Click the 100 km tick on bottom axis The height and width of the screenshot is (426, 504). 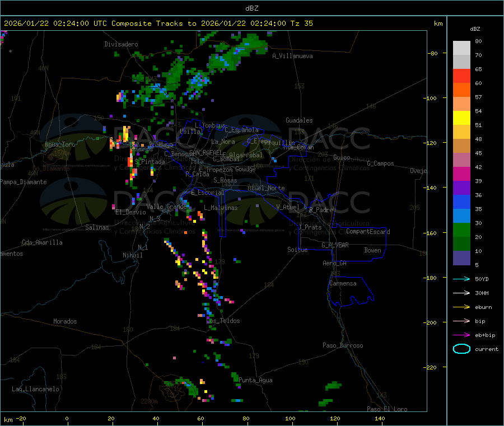(290, 418)
